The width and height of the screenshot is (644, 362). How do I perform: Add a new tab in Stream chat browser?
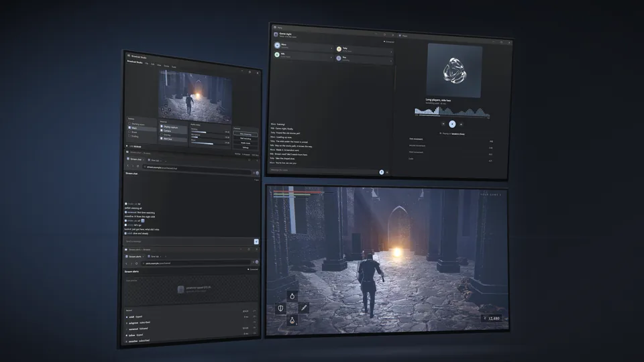tap(166, 161)
